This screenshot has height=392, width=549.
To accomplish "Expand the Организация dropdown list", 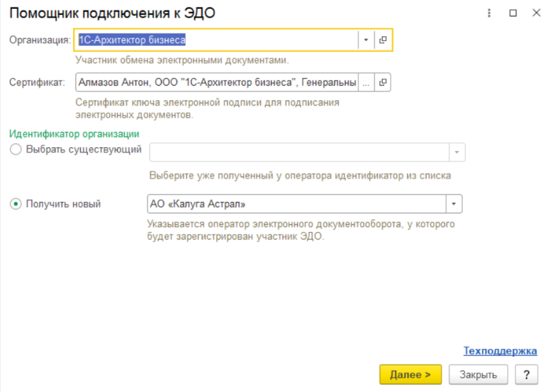I will (x=366, y=40).
